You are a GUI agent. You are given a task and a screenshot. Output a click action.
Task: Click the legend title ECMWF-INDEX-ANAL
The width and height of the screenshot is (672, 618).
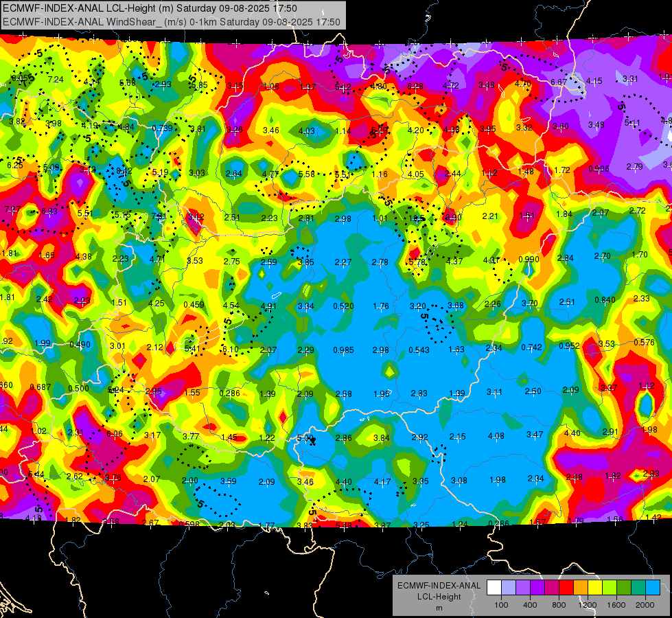click(x=439, y=586)
